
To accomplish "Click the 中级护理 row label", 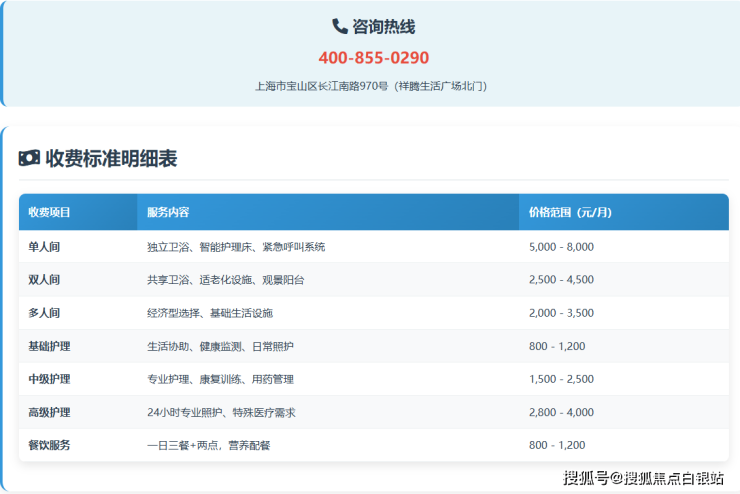I will [x=49, y=379].
